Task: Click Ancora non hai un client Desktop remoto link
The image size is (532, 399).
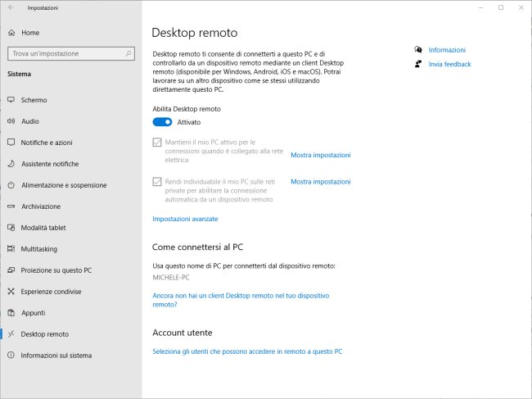Action: [241, 300]
